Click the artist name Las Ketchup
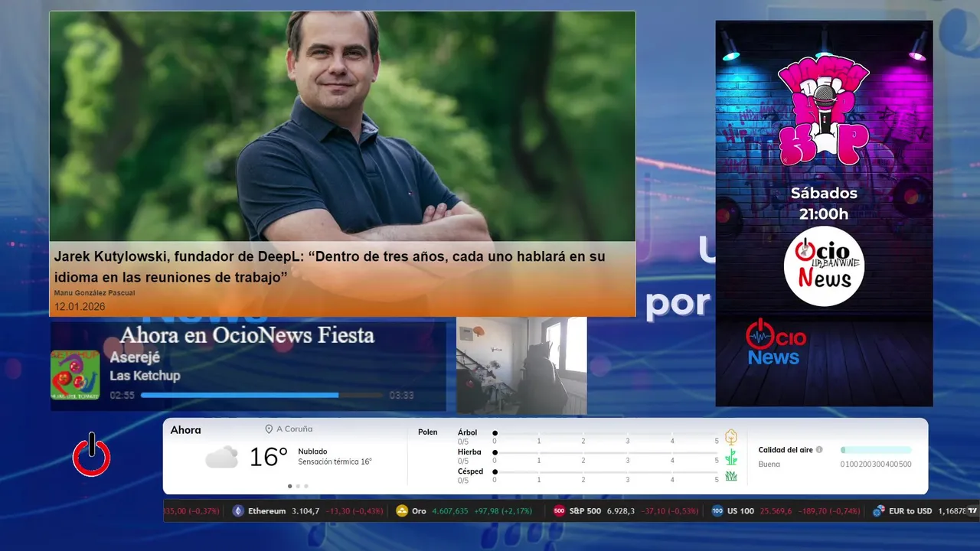Image resolution: width=980 pixels, height=551 pixels. 145,376
